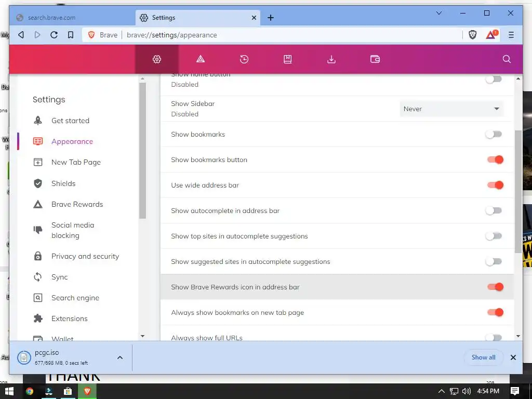Image resolution: width=532 pixels, height=399 pixels.
Task: Open the Settings gear in the top bar
Action: point(157,59)
